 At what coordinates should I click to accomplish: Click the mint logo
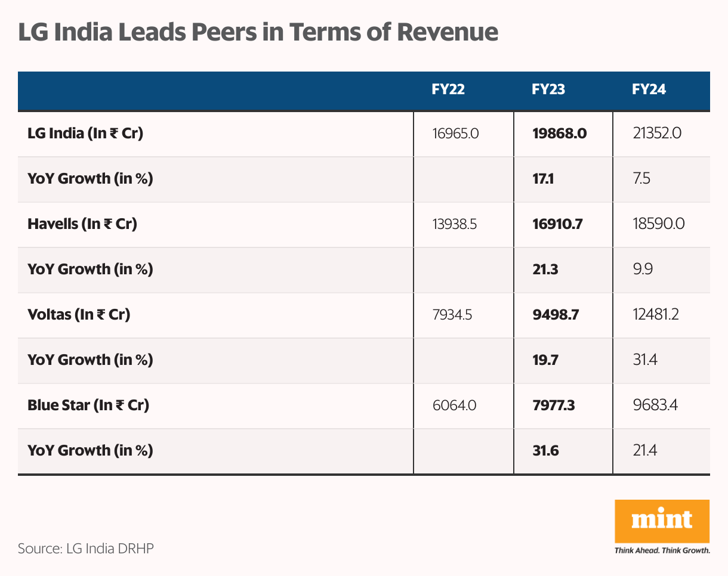point(662,521)
